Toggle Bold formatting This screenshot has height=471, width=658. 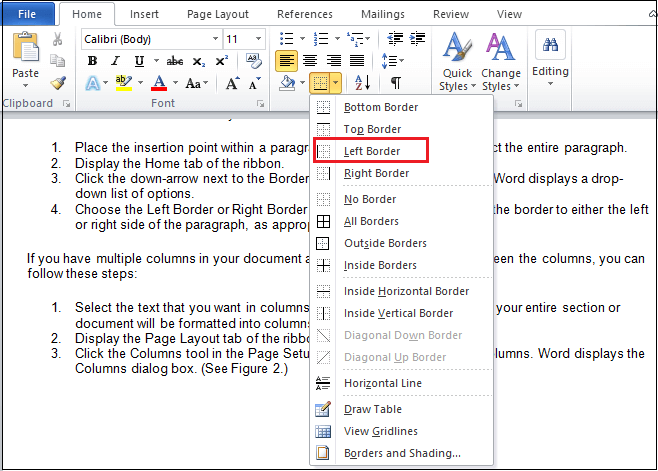[92, 61]
